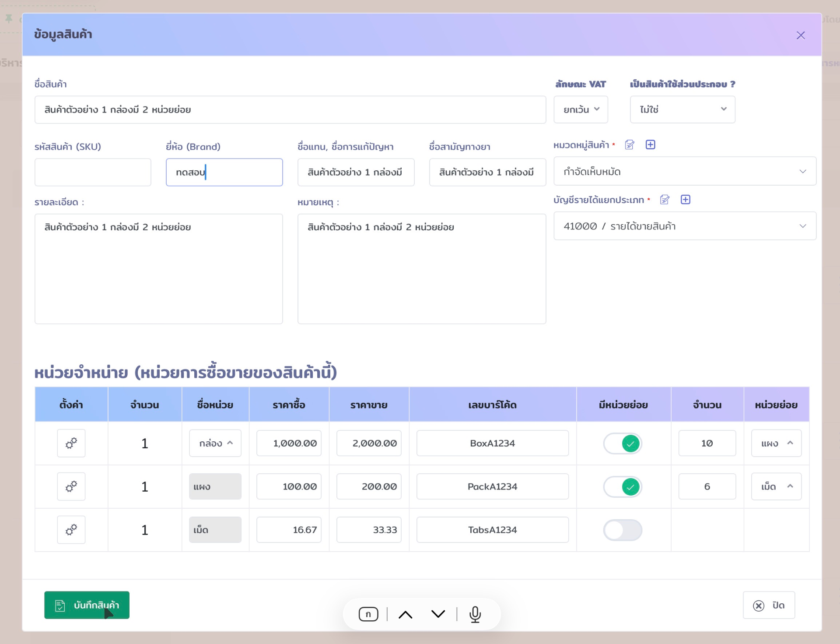Click plus icon next to หมวดหมู่สินค้า

[x=650, y=145]
